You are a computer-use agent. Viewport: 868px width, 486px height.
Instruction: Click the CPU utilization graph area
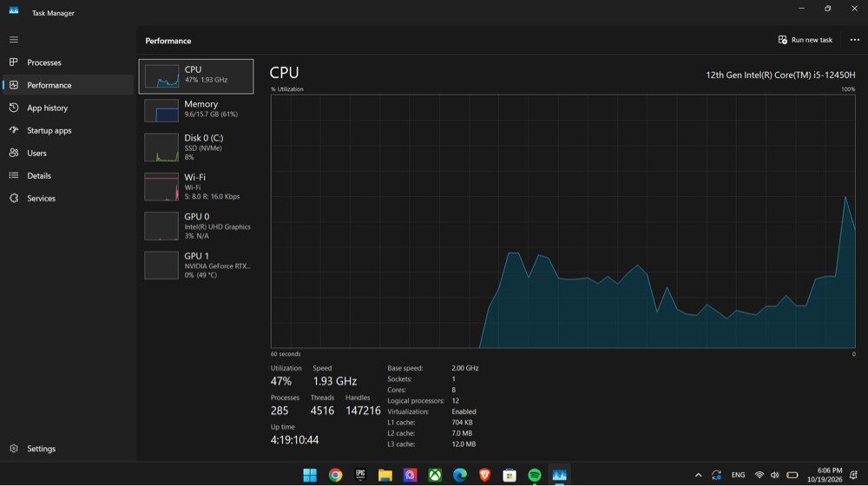click(x=563, y=221)
